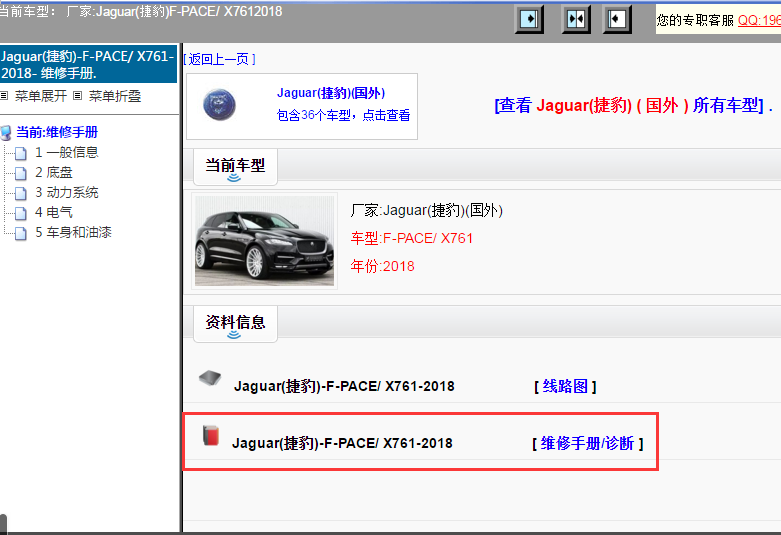Click 菜单折叠 to collapse menu
Viewport: 781px width, 535px height.
(115, 96)
